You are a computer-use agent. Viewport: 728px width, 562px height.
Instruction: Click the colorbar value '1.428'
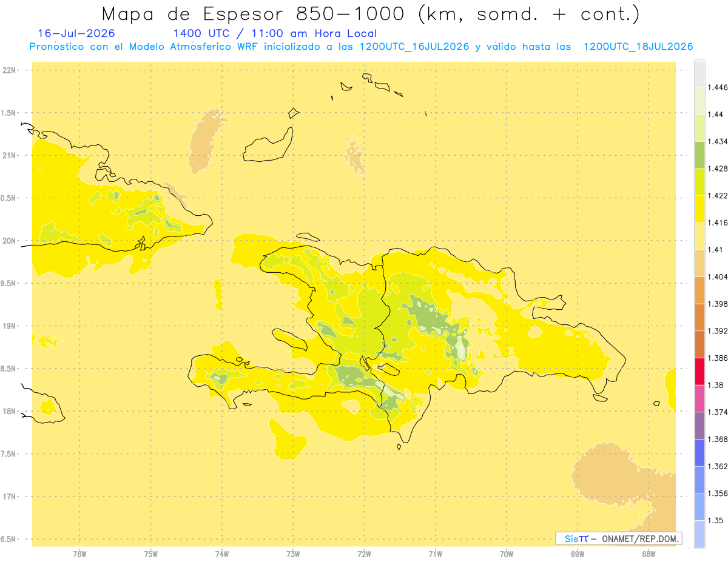[717, 169]
